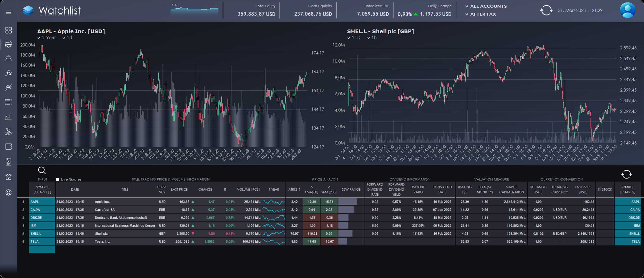This screenshot has width=644, height=278.
Task: Click the '18 Mai 2023' ex dividend date
Action: click(442, 218)
